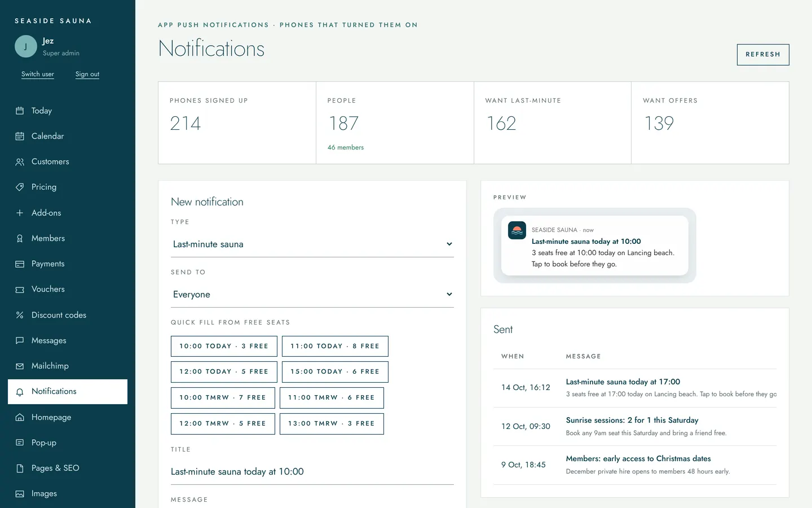Click the Customers people icon

[x=20, y=162]
